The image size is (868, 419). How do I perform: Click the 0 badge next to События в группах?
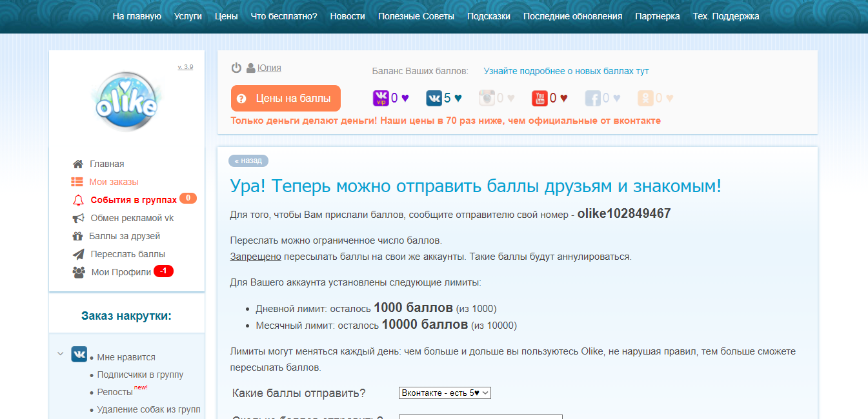pyautogui.click(x=188, y=198)
